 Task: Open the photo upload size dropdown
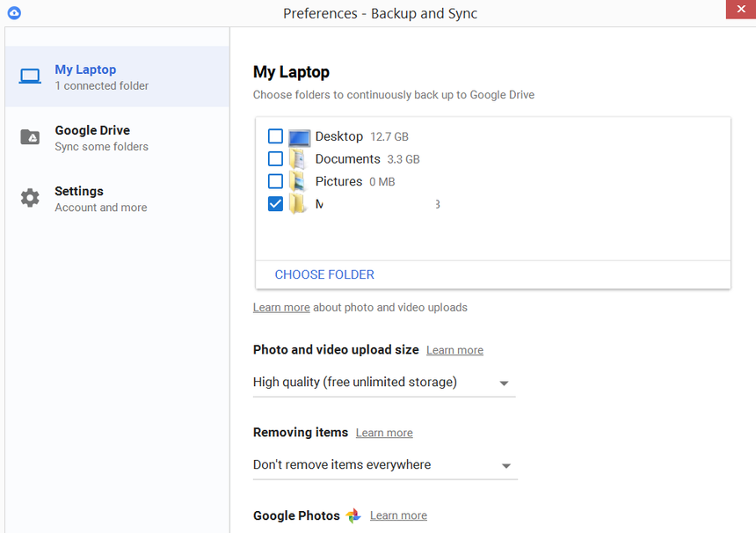point(383,383)
